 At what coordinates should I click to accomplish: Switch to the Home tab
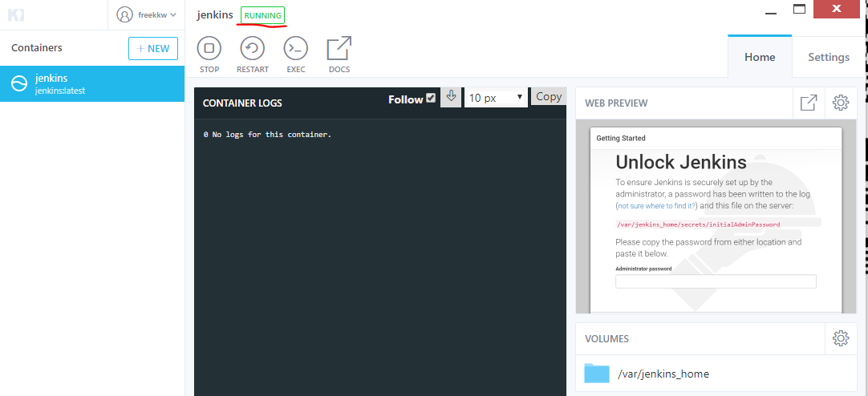click(760, 57)
